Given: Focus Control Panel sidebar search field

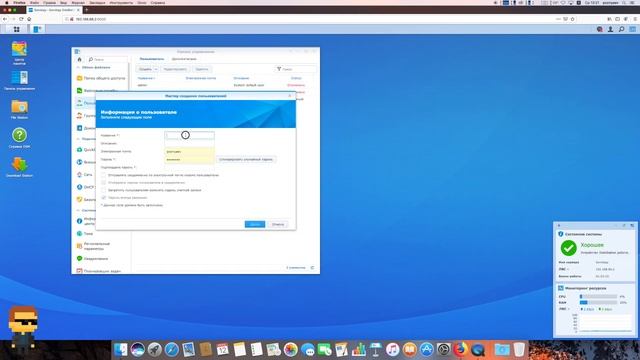Looking at the screenshot, I should (x=107, y=60).
